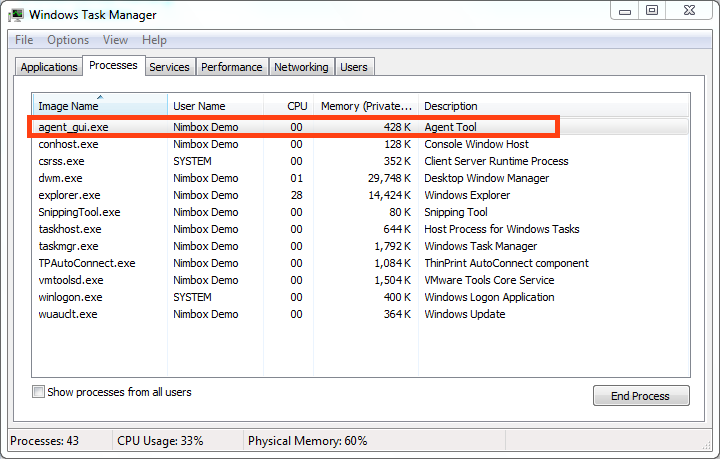
Task: Click the 14,424 K memory value
Action: coord(389,195)
